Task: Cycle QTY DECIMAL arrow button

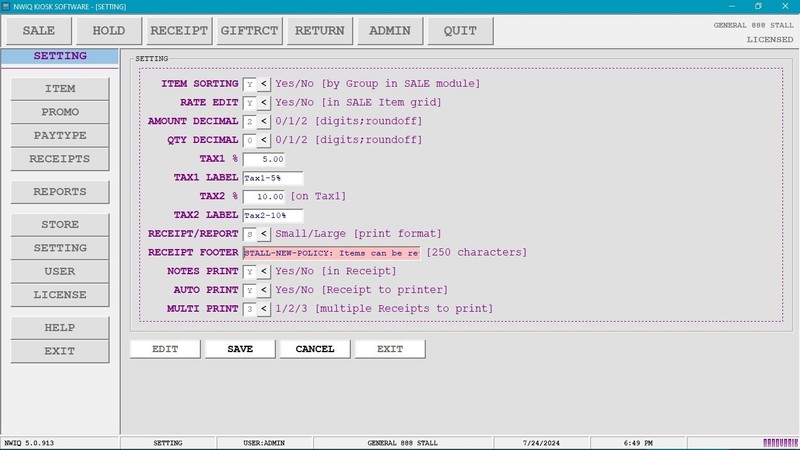Action: pyautogui.click(x=264, y=140)
